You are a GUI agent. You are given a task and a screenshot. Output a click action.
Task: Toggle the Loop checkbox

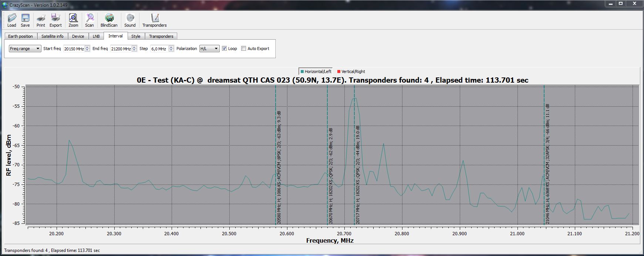tap(224, 49)
